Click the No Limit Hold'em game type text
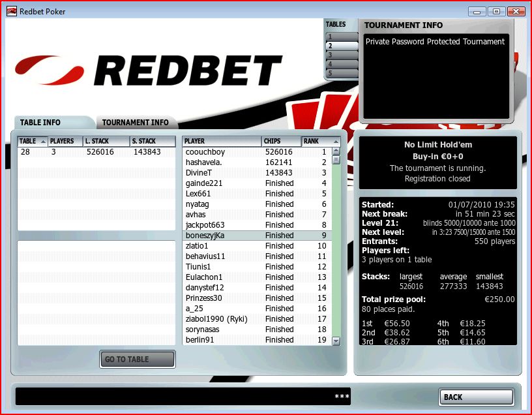The height and width of the screenshot is (415, 532). [438, 145]
